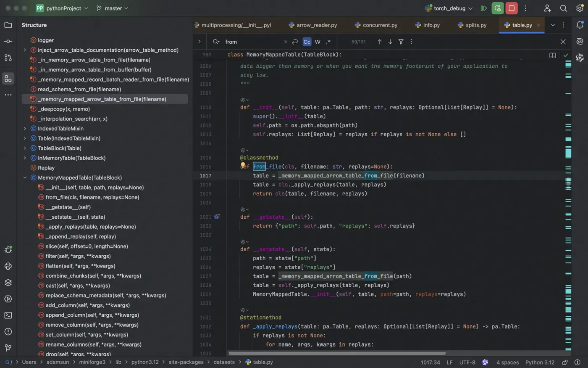Image resolution: width=588 pixels, height=368 pixels.
Task: Switch to the arrow_reader.py tab
Action: 312,25
